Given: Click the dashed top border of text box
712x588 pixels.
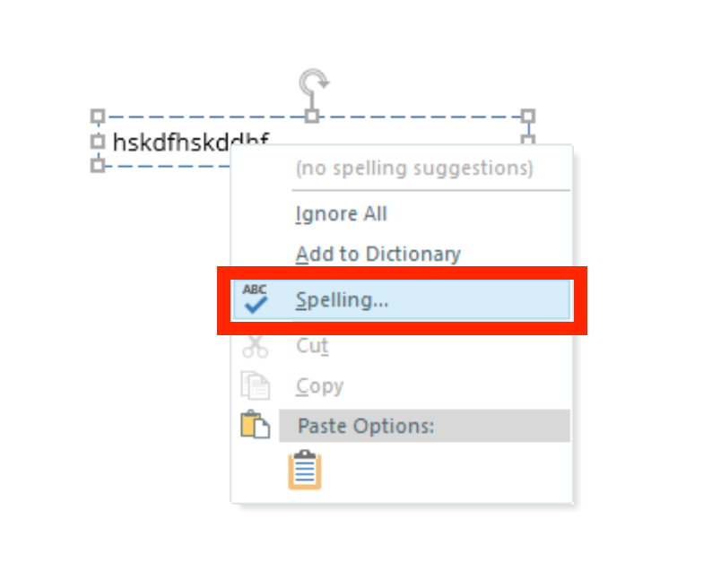Looking at the screenshot, I should click(206, 117).
